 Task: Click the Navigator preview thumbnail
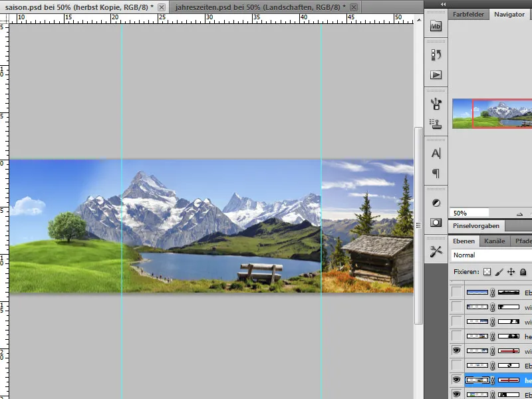pos(492,114)
